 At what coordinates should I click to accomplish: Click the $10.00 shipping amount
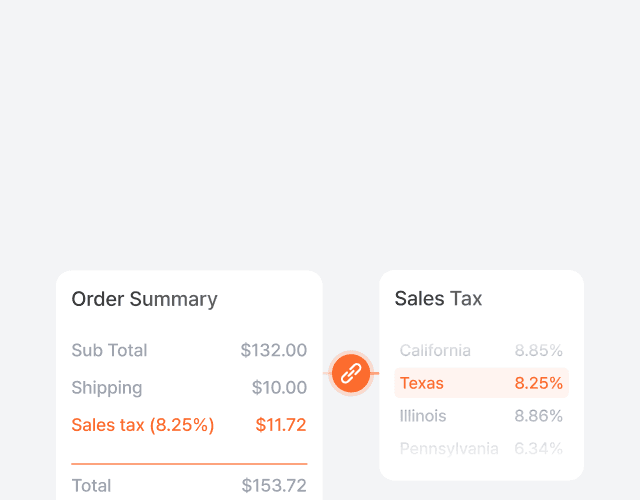[x=279, y=388]
